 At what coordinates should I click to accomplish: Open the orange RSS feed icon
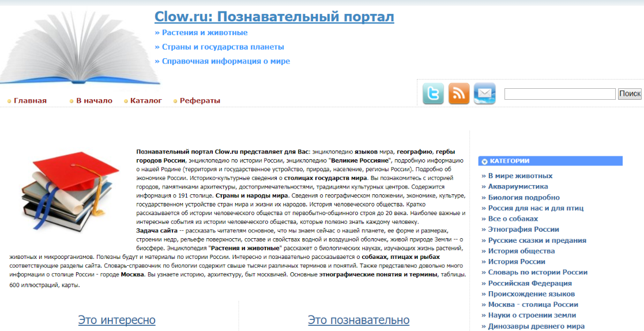(x=459, y=93)
